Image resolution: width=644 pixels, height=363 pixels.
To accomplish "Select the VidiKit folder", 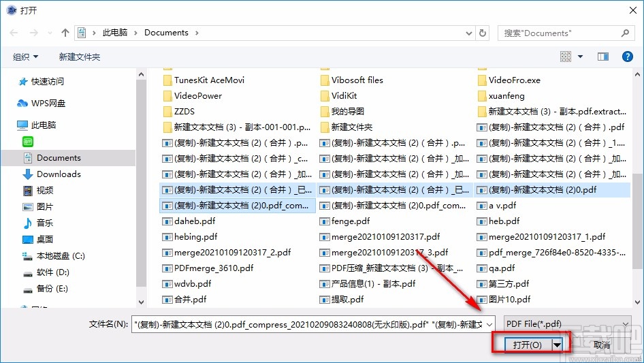I will pos(338,96).
